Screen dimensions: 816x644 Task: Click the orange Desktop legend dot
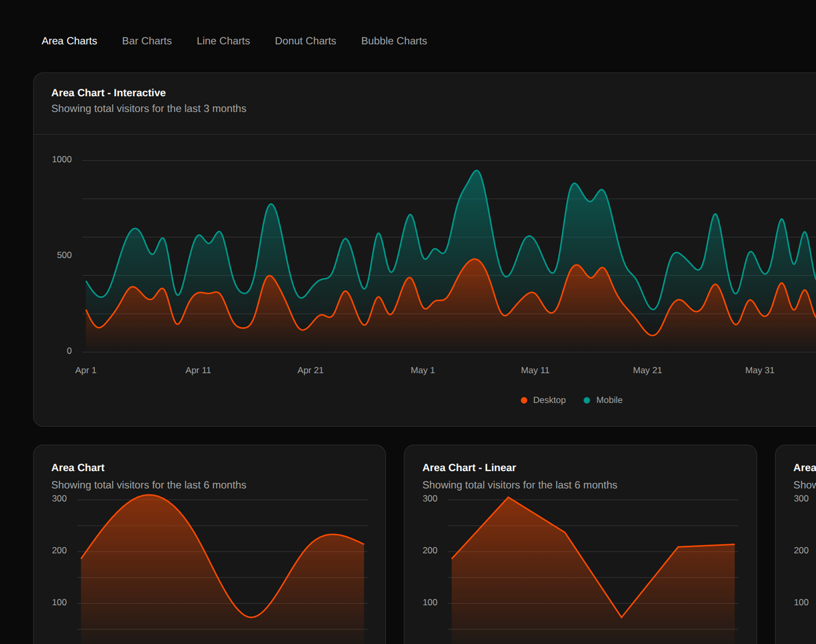click(x=524, y=400)
